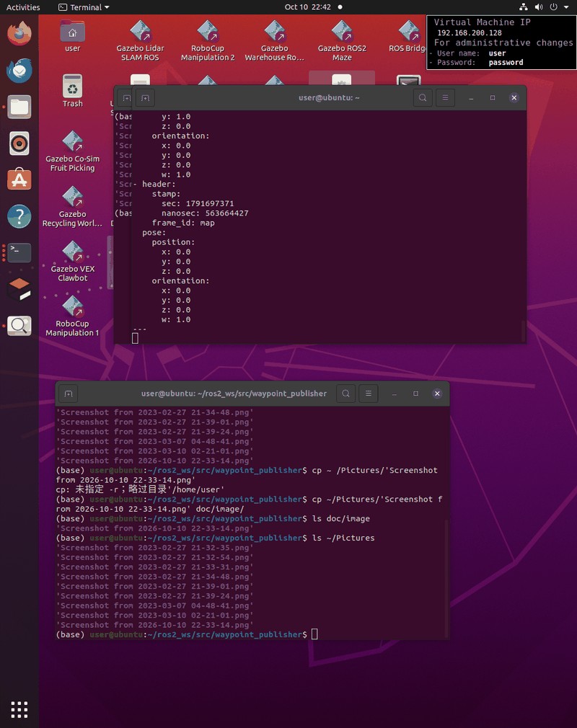Viewport: 577px width, 728px height.
Task: Click the waypoint_publisher terminal title bar text
Action: (234, 394)
